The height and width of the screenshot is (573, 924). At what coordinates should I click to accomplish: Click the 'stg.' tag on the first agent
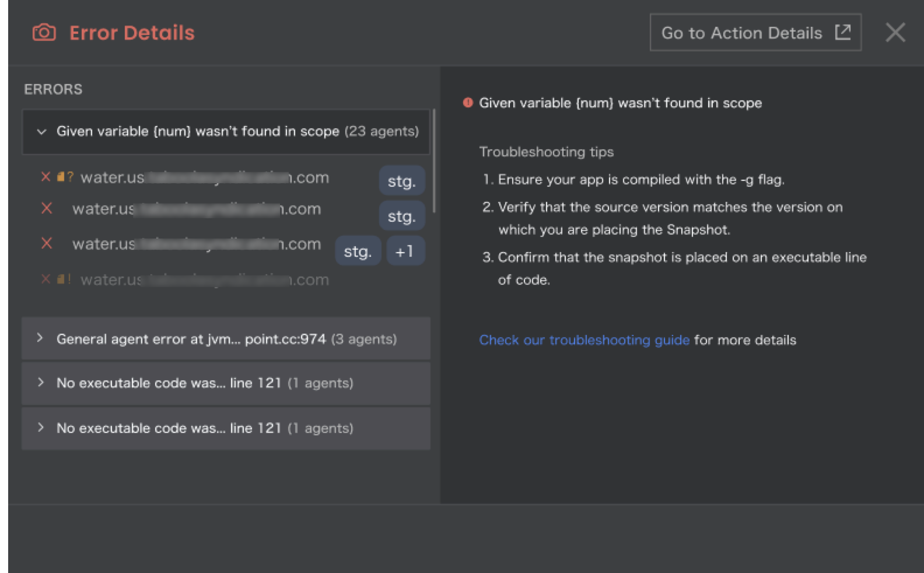click(x=401, y=181)
